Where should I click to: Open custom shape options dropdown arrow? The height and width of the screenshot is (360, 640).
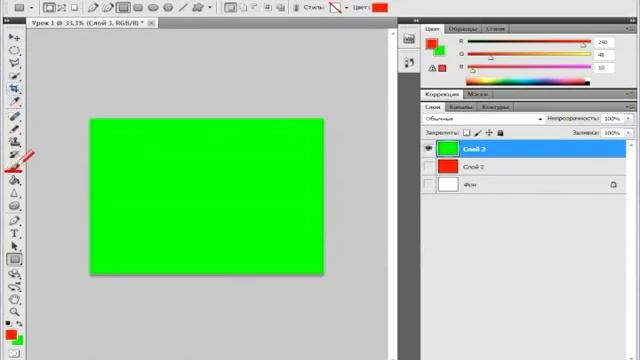[210, 7]
